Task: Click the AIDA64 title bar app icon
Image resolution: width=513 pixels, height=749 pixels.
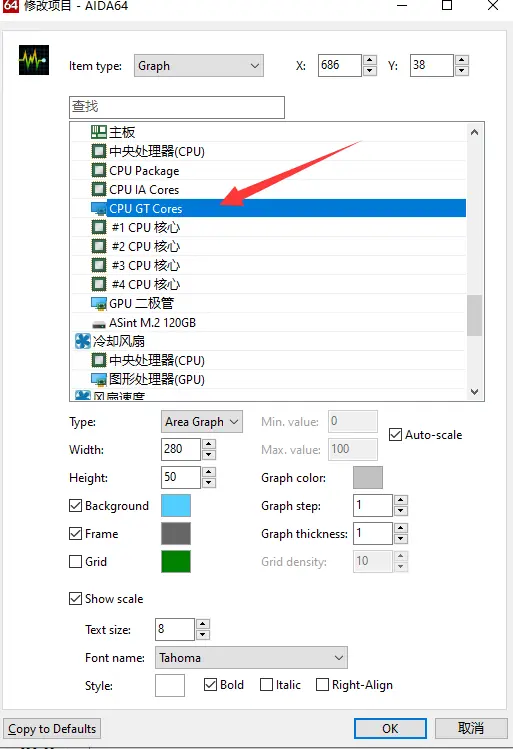Action: click(x=11, y=6)
